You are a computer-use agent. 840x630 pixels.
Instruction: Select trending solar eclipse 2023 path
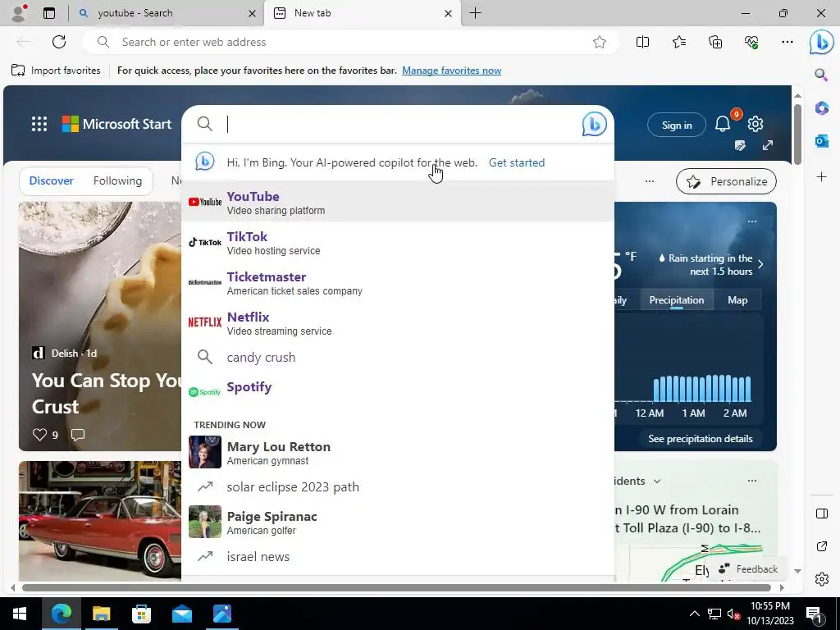[x=398, y=487]
